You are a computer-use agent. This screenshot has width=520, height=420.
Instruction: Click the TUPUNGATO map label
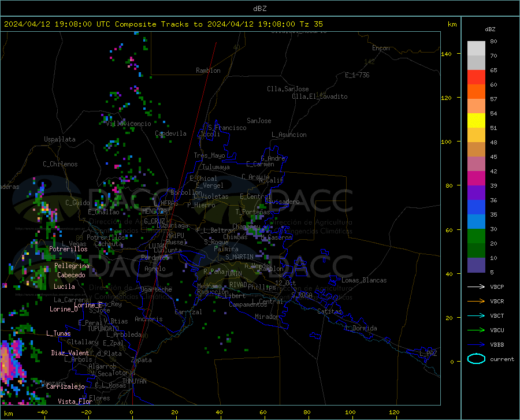coord(103,329)
